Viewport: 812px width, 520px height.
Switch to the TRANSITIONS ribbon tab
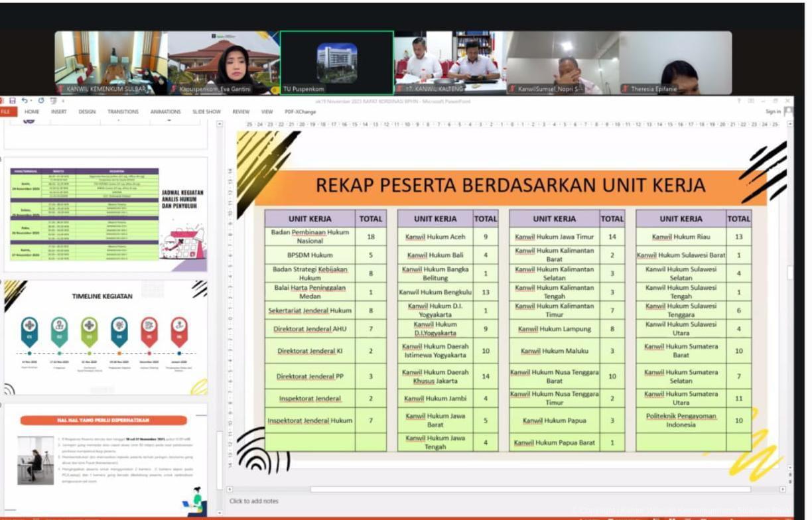point(123,112)
